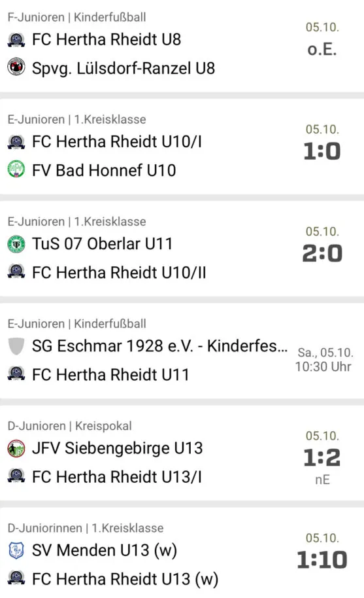Click the SG Eschmar grey placeholder shield
This screenshot has width=364, height=598.
click(16, 346)
